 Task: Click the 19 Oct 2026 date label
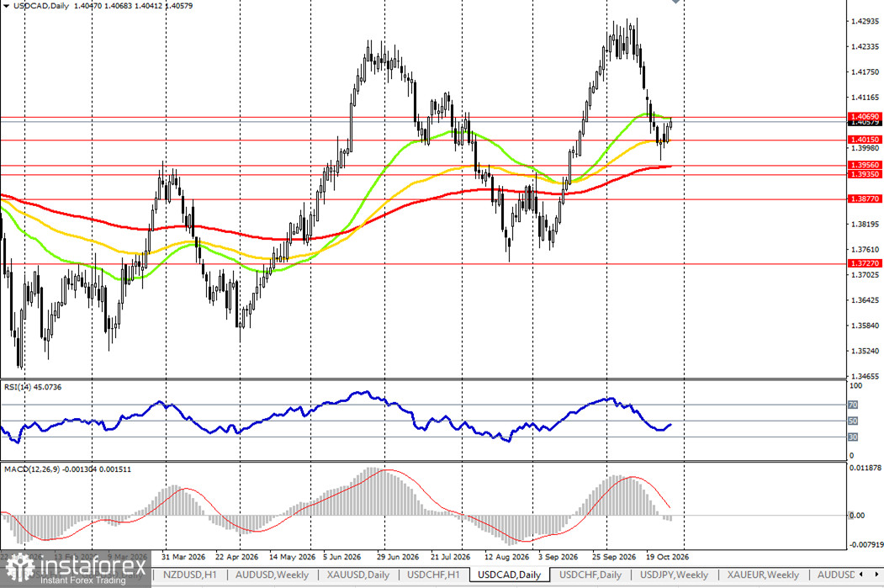pos(667,556)
